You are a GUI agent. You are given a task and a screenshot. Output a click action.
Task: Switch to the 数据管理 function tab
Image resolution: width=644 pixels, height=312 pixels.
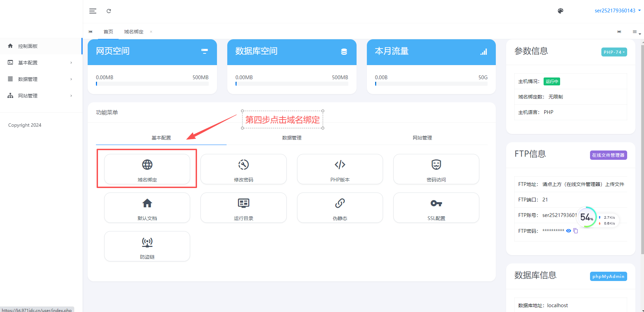[x=292, y=138]
